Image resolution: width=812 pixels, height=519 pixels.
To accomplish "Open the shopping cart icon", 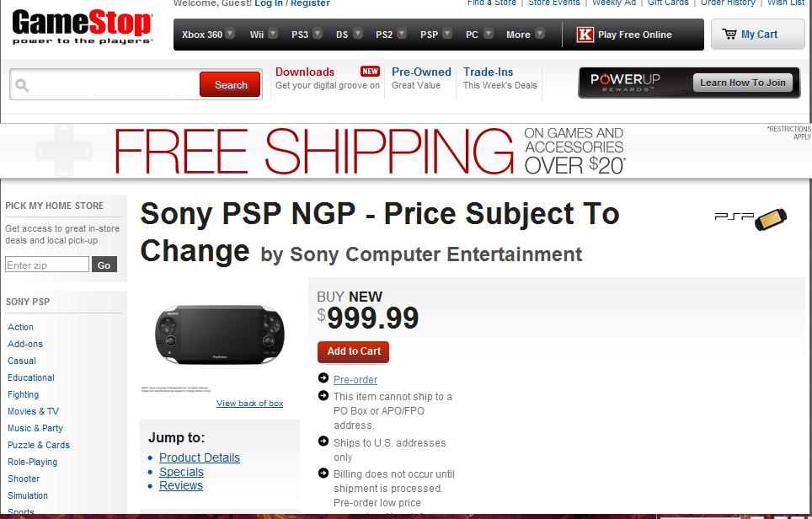I will click(x=729, y=35).
